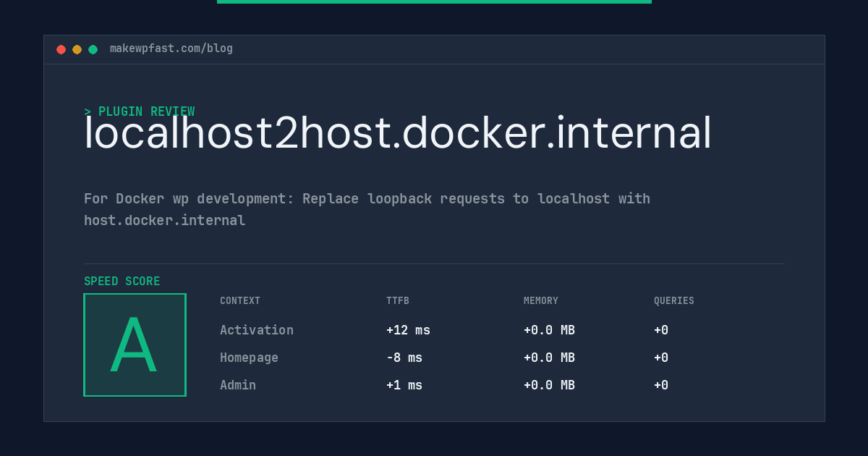Viewport: 868px width, 456px height.
Task: Click the TTFB column header
Action: click(398, 301)
